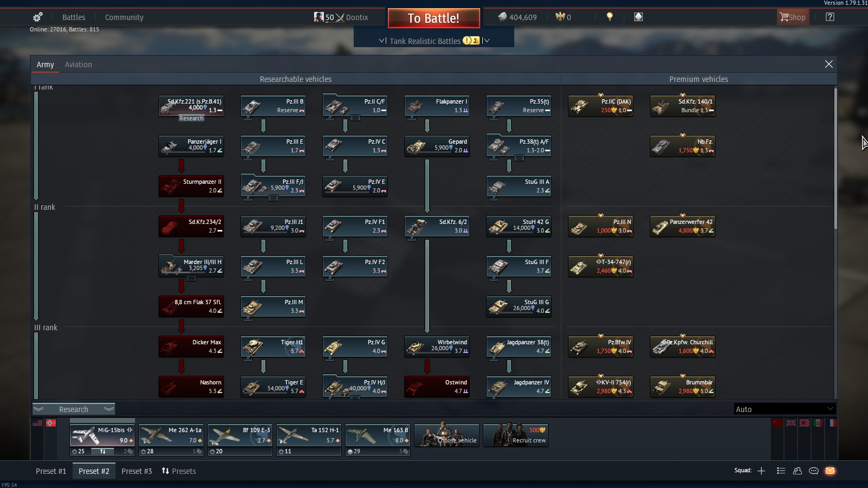Switch to the Army tab
The image size is (868, 488).
pos(45,65)
